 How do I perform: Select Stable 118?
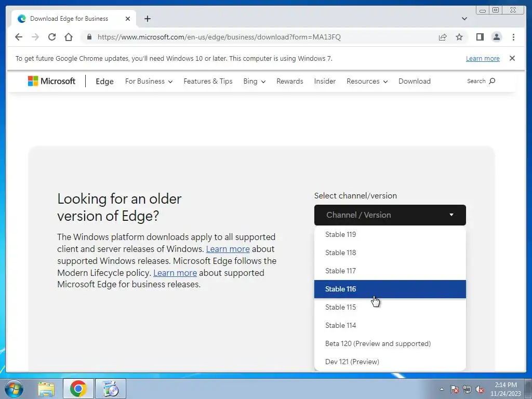[390, 253]
